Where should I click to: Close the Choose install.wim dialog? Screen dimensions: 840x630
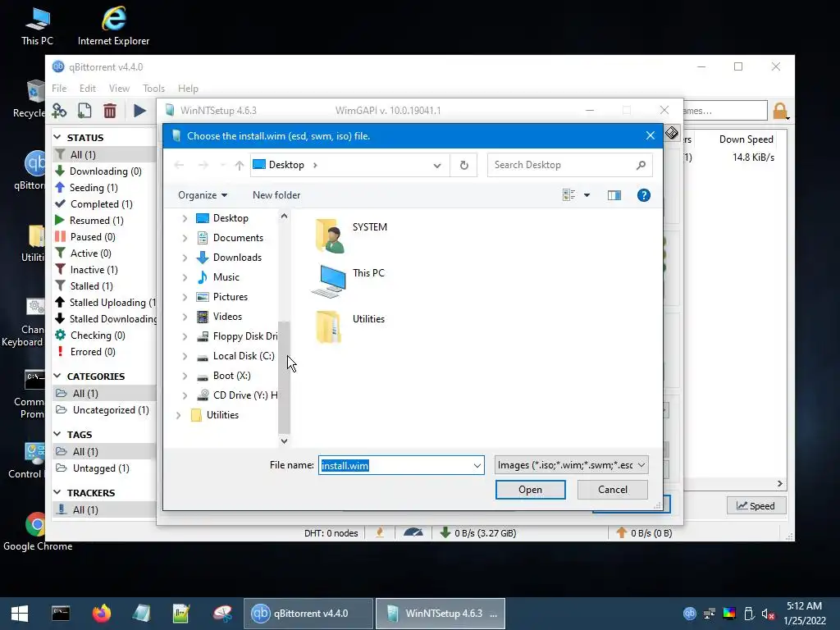[x=651, y=135]
